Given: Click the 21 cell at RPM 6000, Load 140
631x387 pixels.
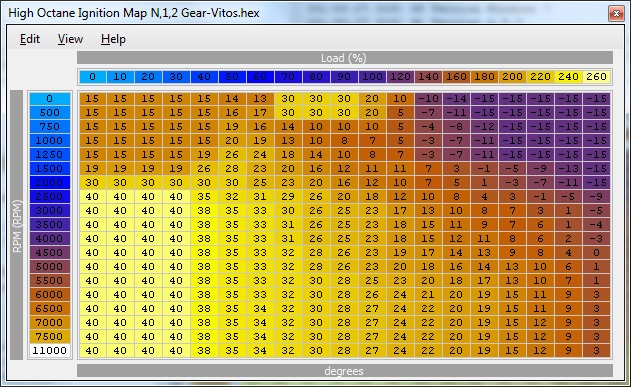Looking at the screenshot, I should point(428,294).
